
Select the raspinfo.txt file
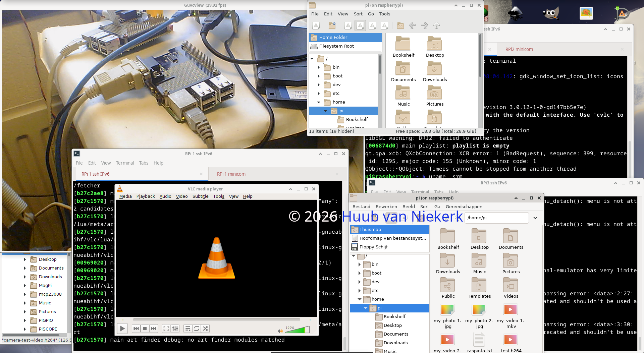click(480, 342)
